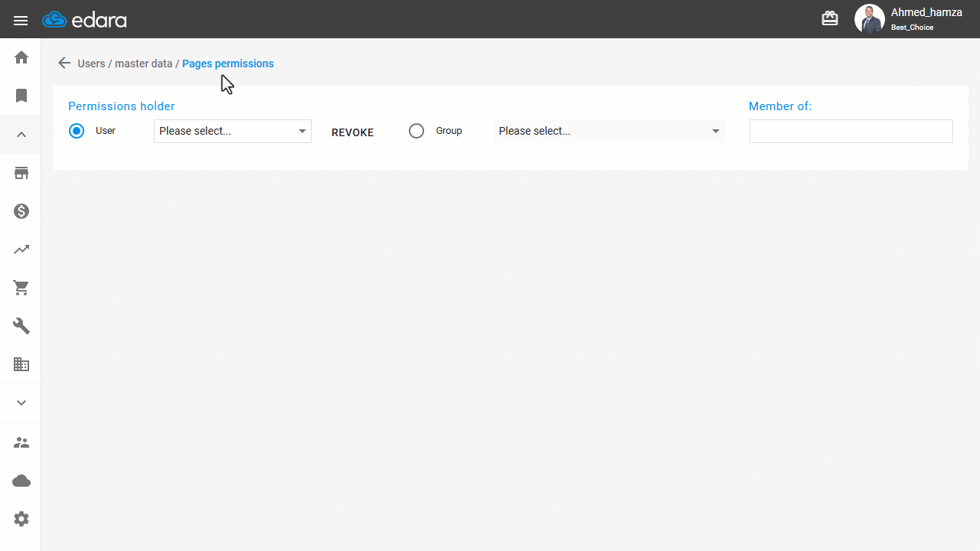Viewport: 980px width, 551px height.
Task: Click the edara logo
Action: [x=84, y=20]
